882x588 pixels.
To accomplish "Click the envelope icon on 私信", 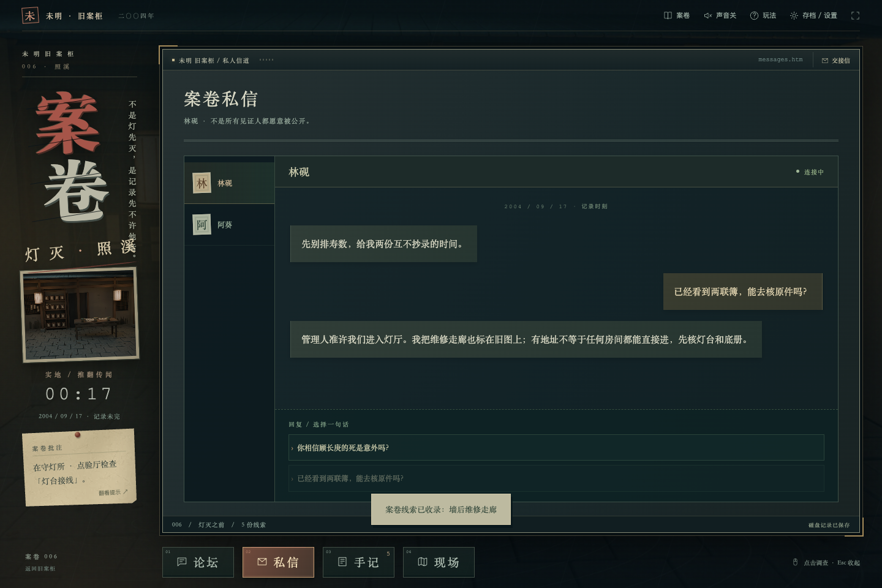I will 262,562.
